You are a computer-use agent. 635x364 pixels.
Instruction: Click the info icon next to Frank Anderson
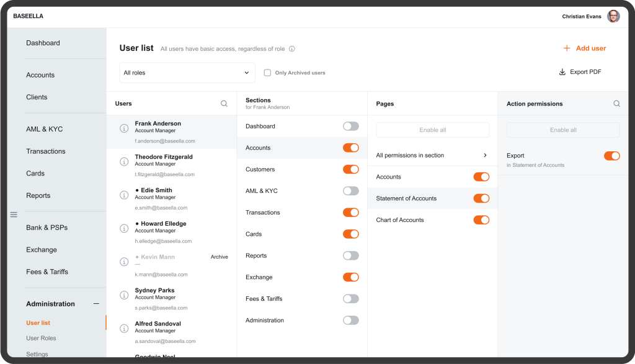point(123,128)
